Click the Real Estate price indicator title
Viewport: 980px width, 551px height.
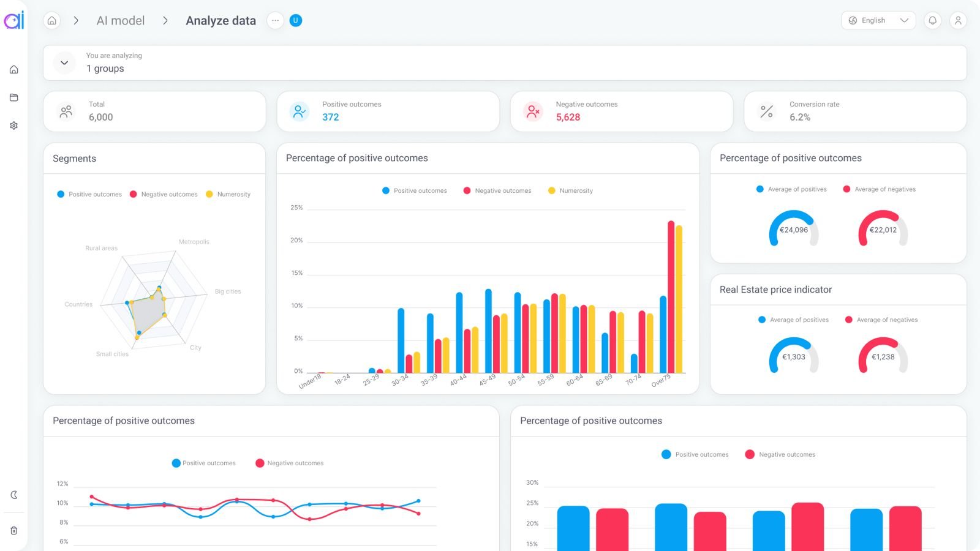coord(776,290)
